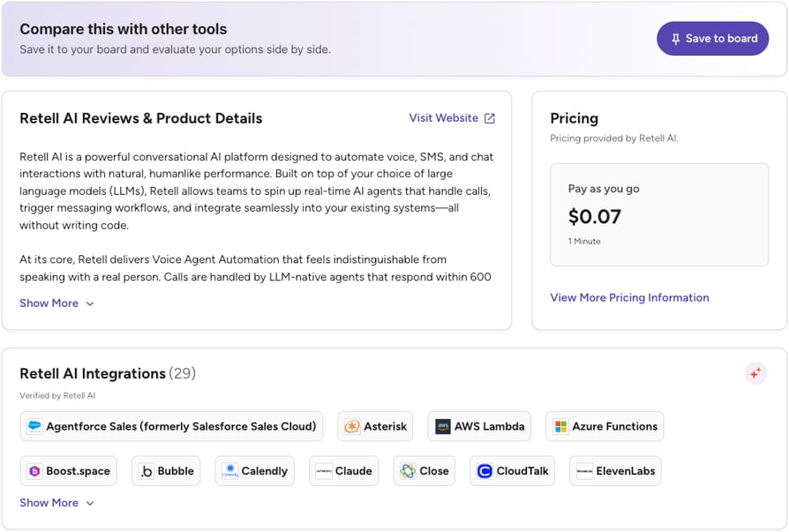Open the Asterisk integration chip
The image size is (789, 532).
tap(375, 426)
